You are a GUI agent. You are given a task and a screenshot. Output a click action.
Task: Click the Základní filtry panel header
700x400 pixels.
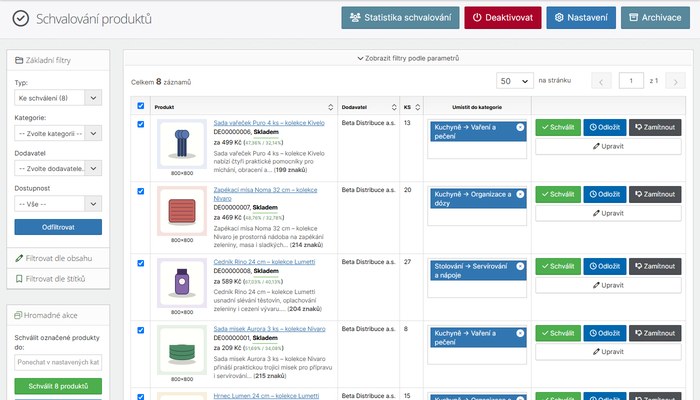click(58, 60)
